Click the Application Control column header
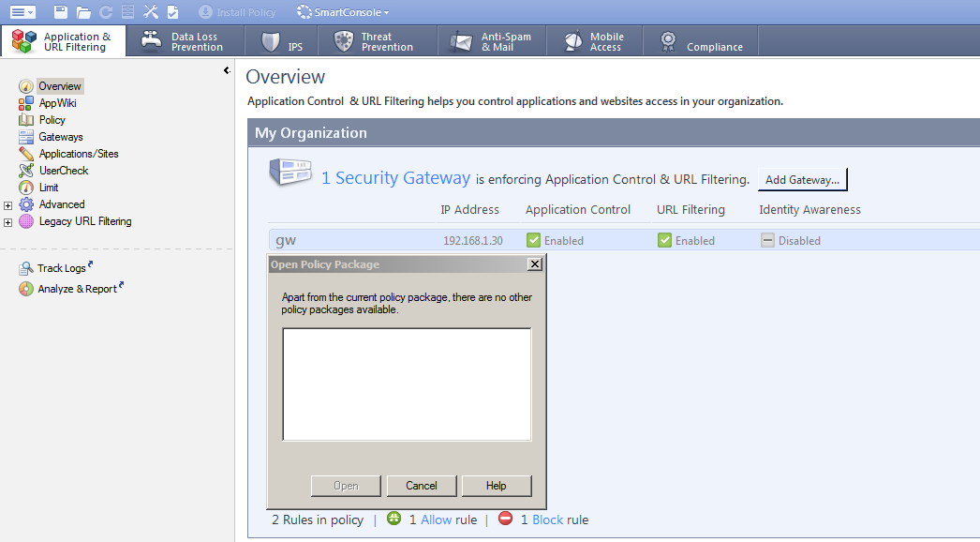 click(x=578, y=210)
